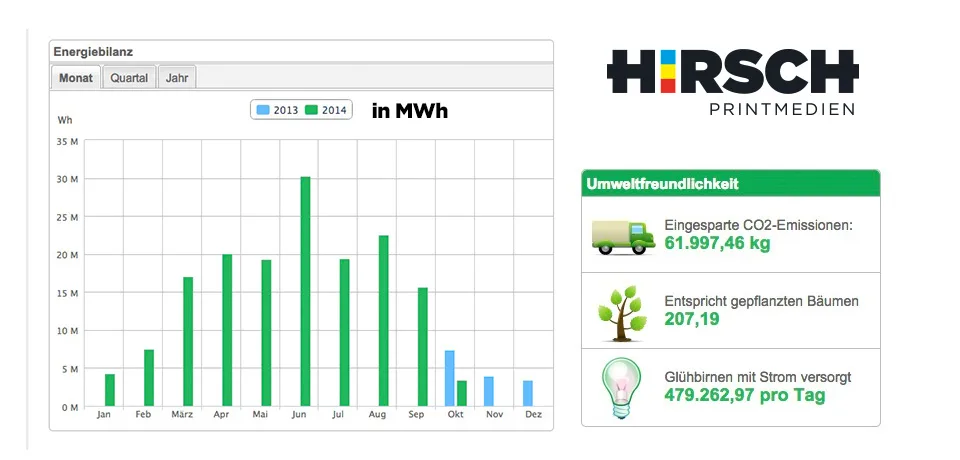
Task: Click the Juli 2014 bar
Action: (x=345, y=333)
